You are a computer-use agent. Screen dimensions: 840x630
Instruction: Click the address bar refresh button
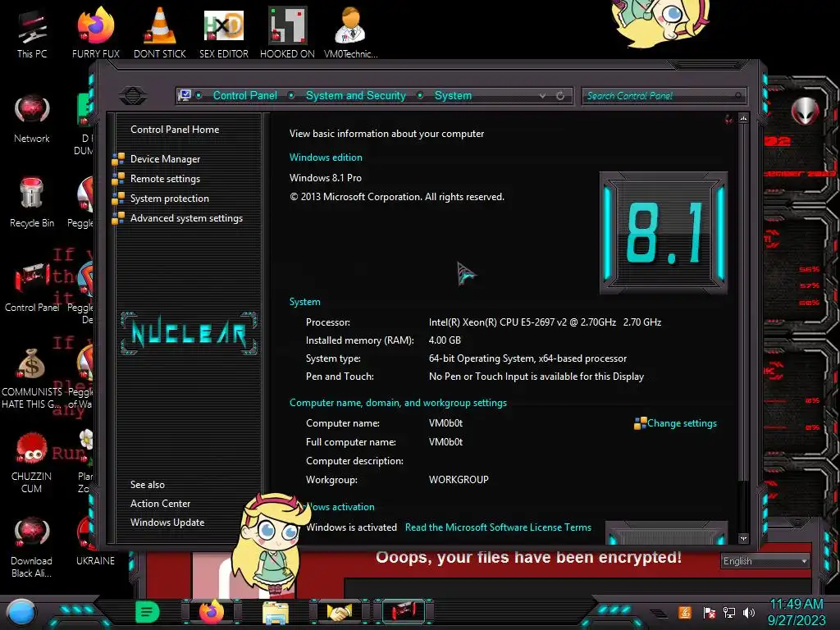pos(560,96)
